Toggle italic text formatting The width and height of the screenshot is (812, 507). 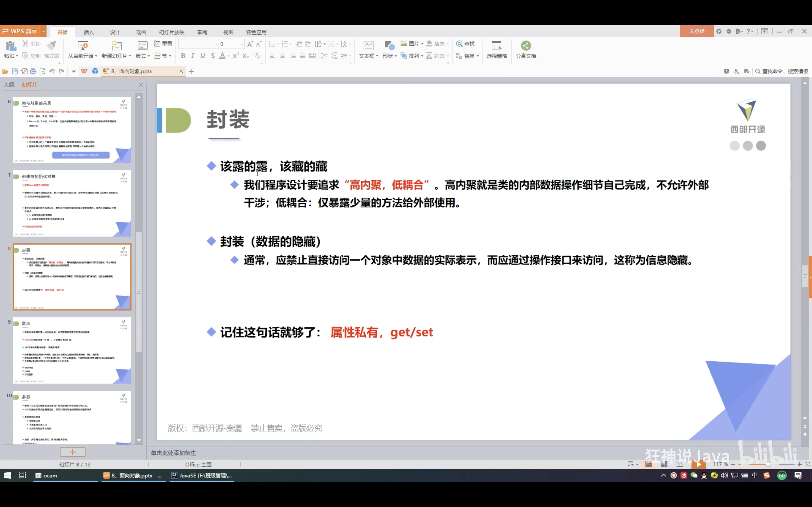click(x=193, y=56)
